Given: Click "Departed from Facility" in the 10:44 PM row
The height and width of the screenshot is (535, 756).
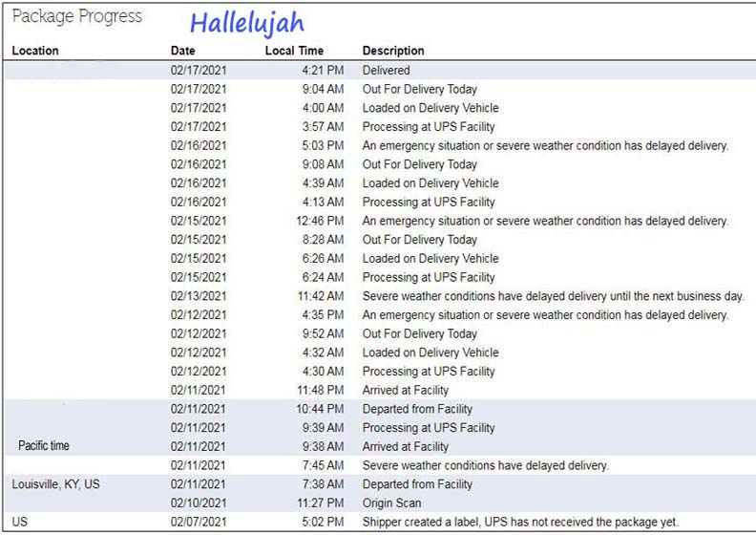Looking at the screenshot, I should (417, 409).
